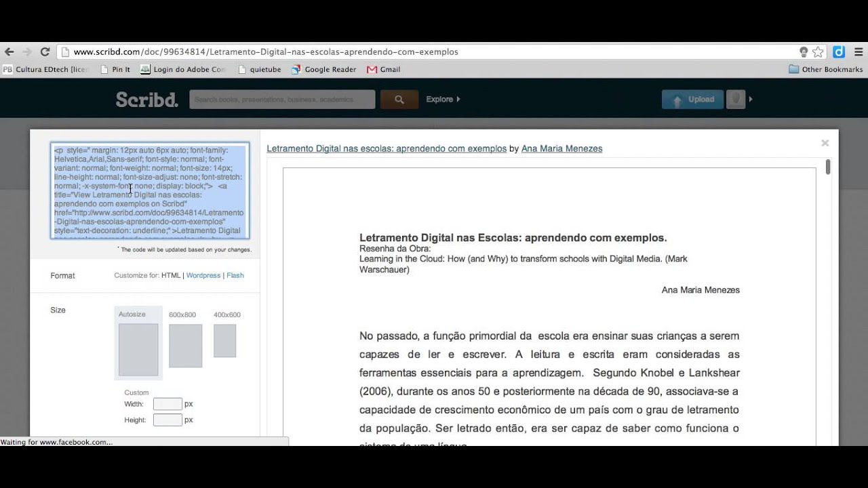Expand the Explore menu
This screenshot has height=488, width=868.
pos(443,99)
